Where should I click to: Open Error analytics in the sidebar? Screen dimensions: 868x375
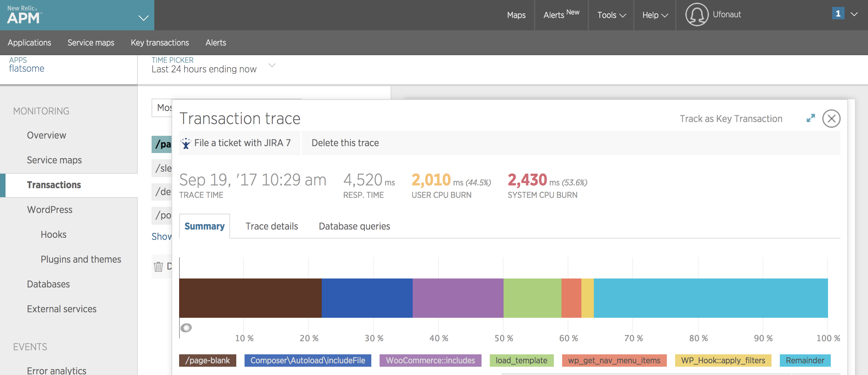(56, 370)
